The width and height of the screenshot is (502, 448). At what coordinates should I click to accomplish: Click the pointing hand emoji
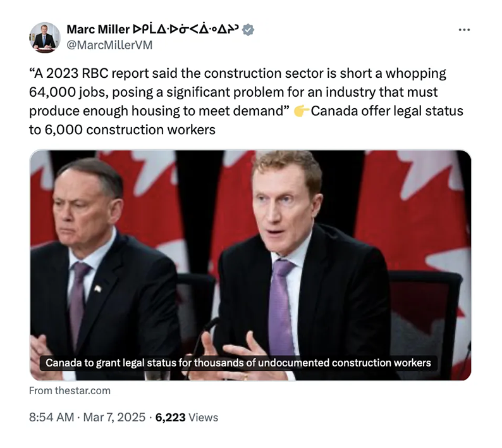pyautogui.click(x=301, y=111)
